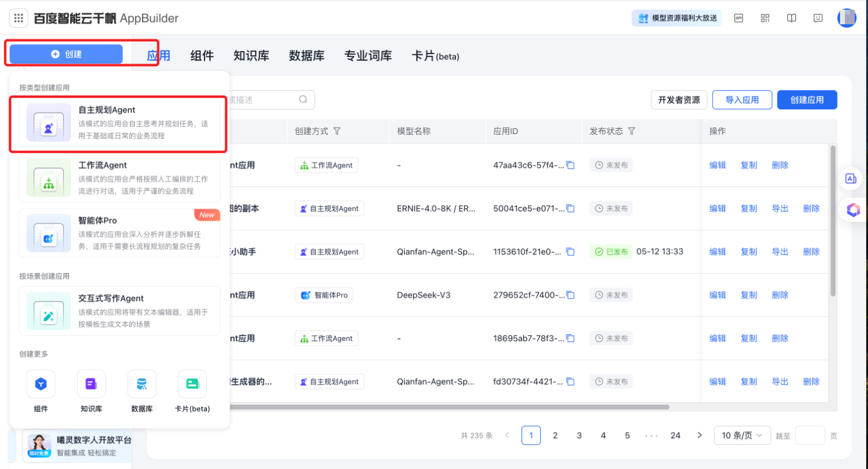
Task: Open the 曦灵数字人开放平台 promo banner
Action: [77, 446]
